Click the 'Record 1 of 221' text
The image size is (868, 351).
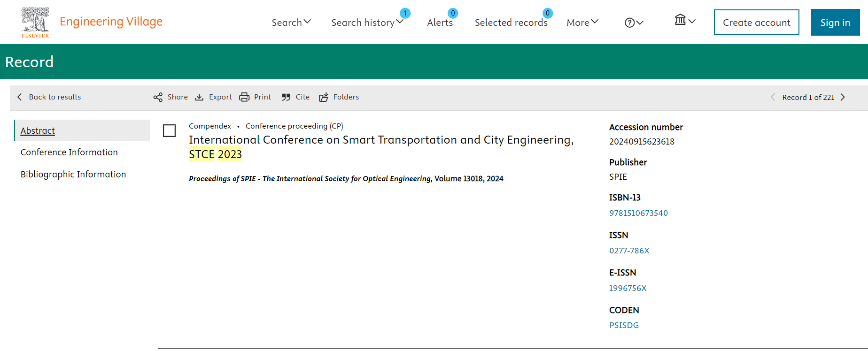point(808,97)
